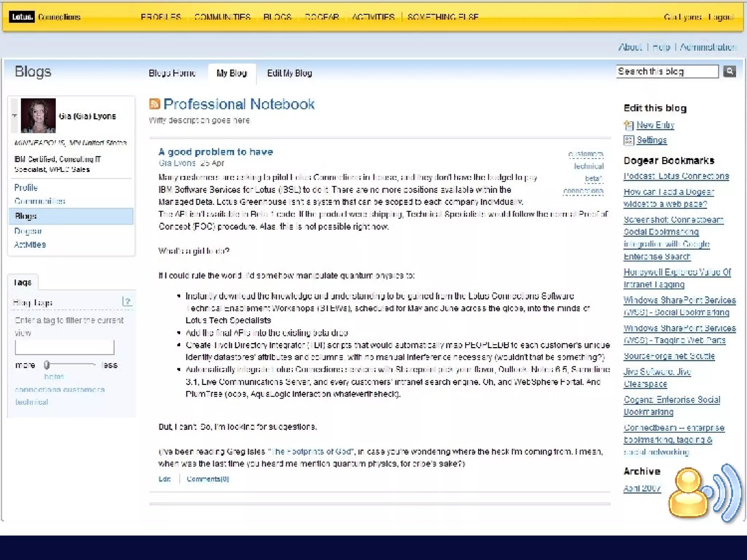Screen dimensions: 747x560
Task: Open the Blog Tags help question icon
Action: point(127,302)
